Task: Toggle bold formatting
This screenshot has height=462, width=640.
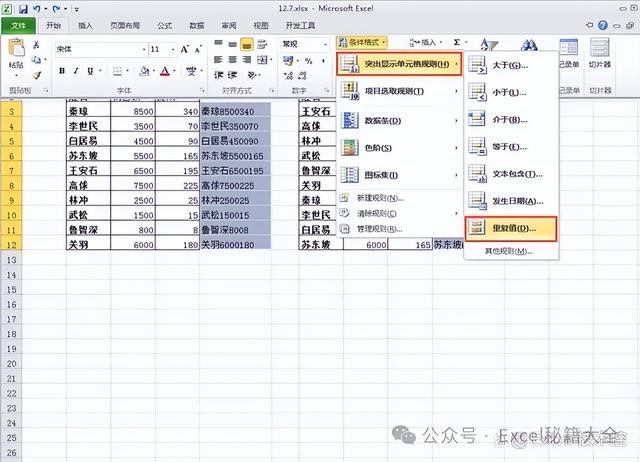Action: [x=62, y=71]
